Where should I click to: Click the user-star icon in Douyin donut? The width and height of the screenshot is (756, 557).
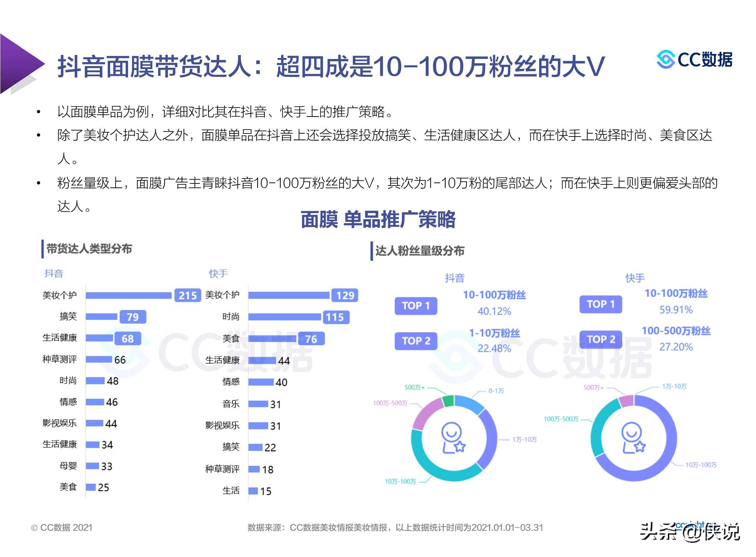tap(453, 437)
